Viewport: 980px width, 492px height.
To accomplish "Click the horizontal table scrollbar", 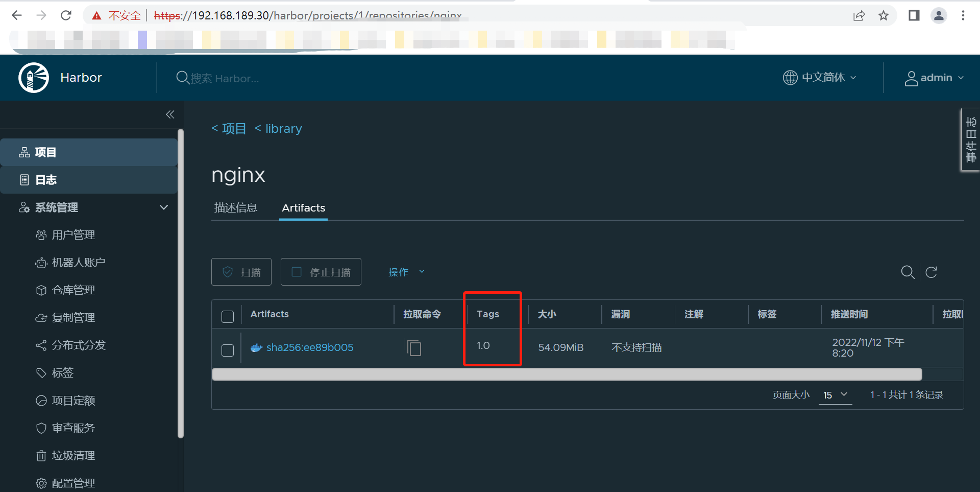I will (567, 374).
